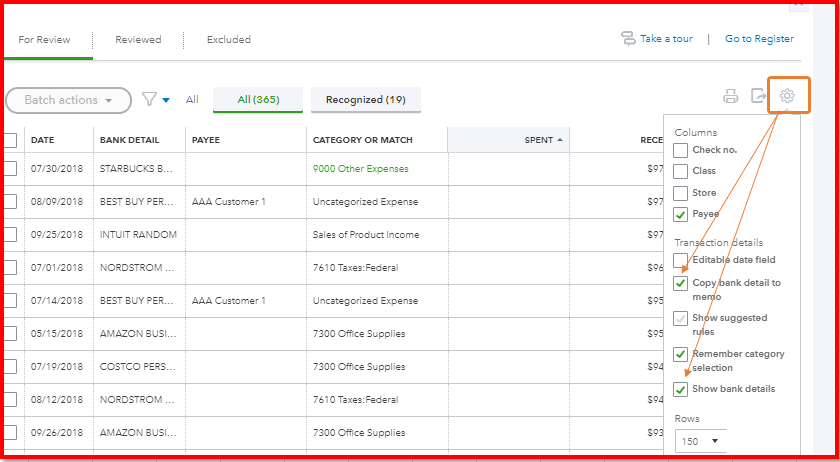Switch to the Excluded tab
840x462 pixels.
coord(228,40)
